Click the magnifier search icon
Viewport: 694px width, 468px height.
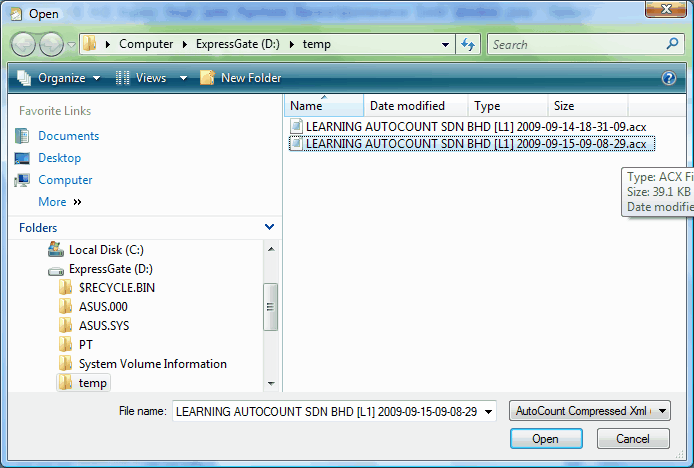coord(672,44)
